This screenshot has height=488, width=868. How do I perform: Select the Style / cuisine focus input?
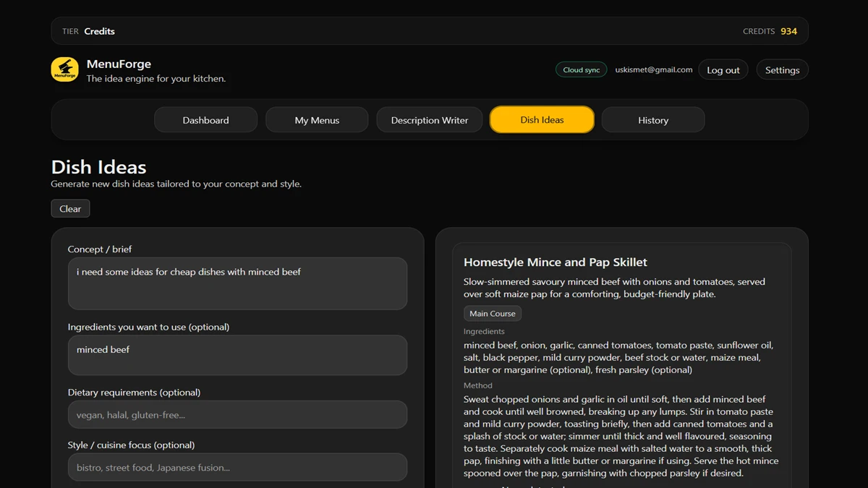(237, 468)
